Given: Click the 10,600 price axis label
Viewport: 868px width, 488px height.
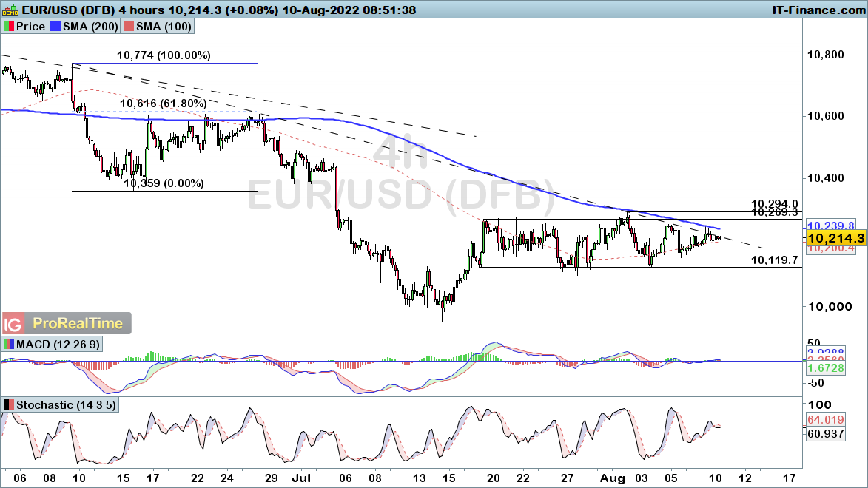Looking at the screenshot, I should [x=825, y=116].
